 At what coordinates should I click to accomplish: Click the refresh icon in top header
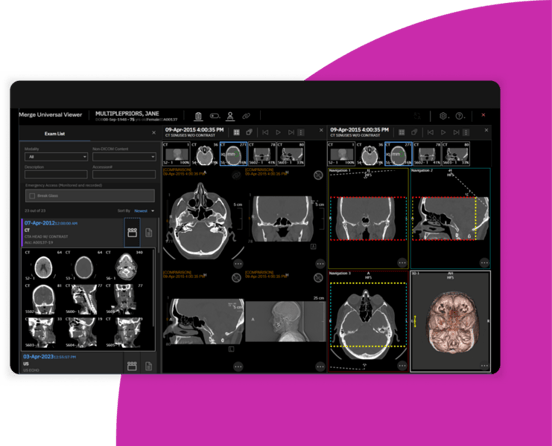(x=418, y=116)
